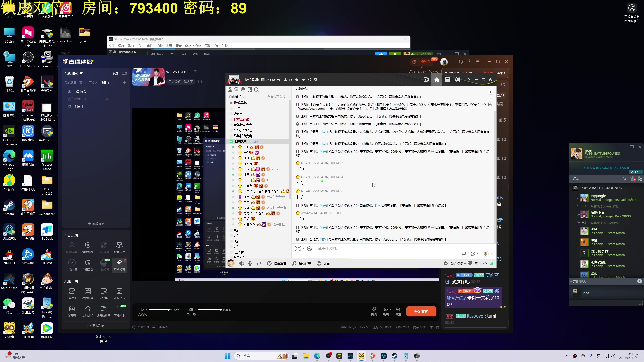Image resolution: width=644 pixels, height=362 pixels.
Task: Open 常规模式 dropdown
Action: tap(73, 74)
